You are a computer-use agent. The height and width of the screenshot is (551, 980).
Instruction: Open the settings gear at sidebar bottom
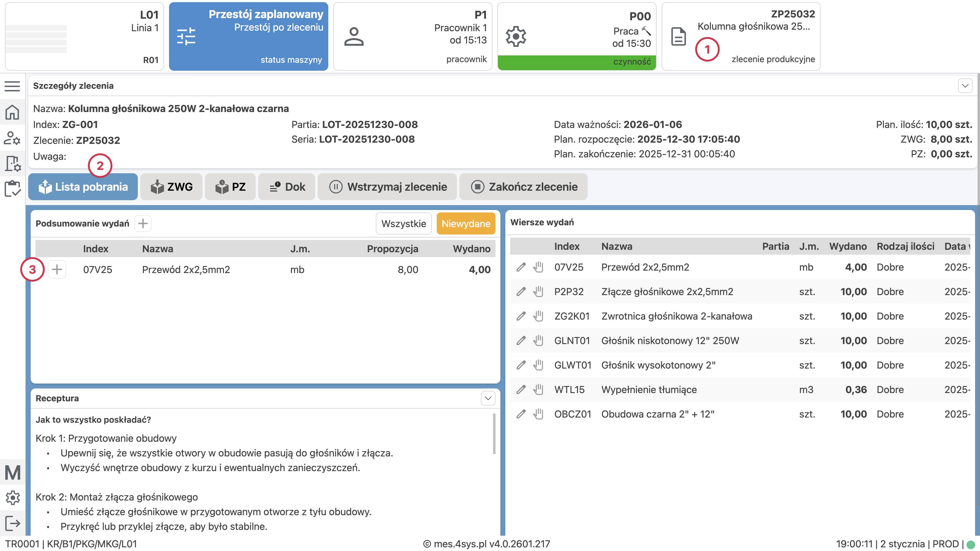[12, 497]
